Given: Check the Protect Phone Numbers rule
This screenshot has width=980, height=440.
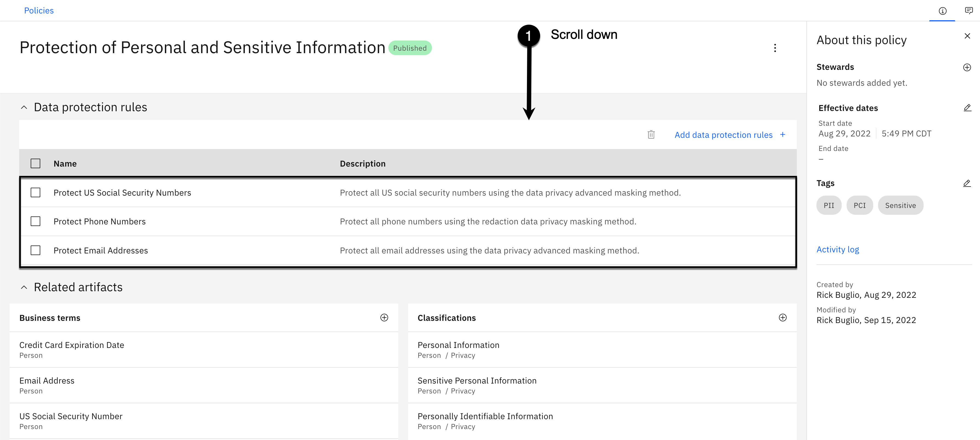Looking at the screenshot, I should point(35,222).
